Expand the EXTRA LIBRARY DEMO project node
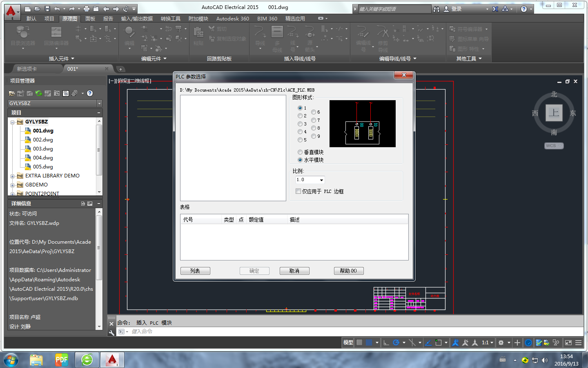This screenshot has width=588, height=368. [12, 176]
